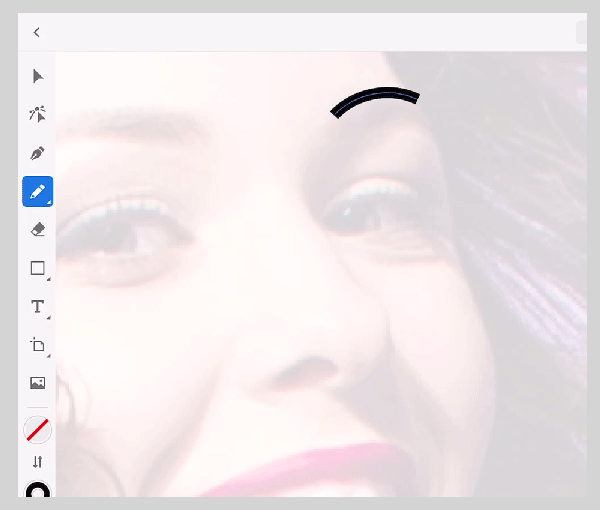Expand the Type tool flyout triangle

coord(48,317)
